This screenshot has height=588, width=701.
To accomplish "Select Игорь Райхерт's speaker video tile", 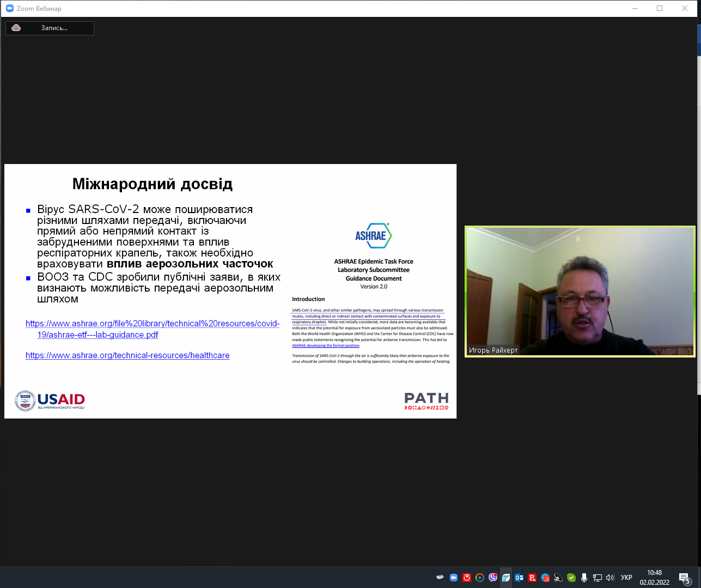I will click(x=580, y=292).
